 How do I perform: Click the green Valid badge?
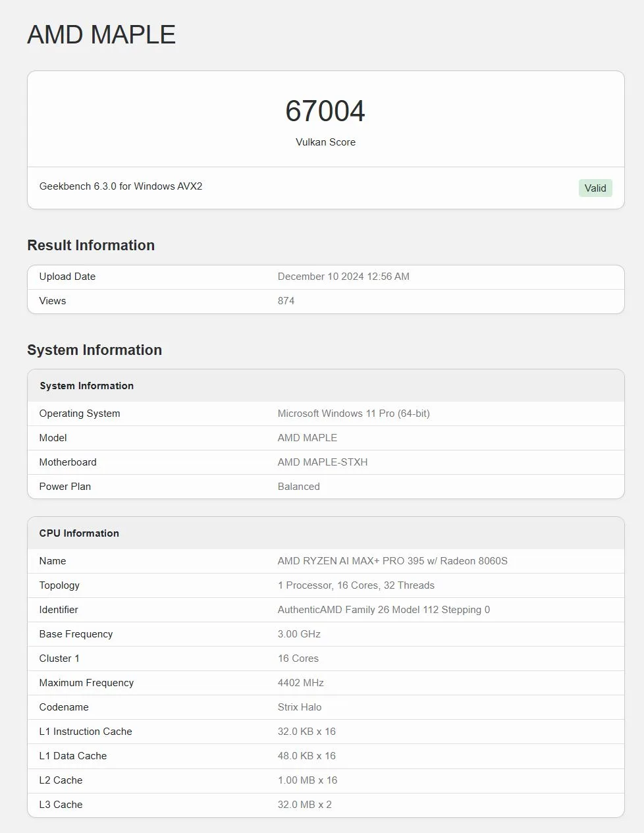pyautogui.click(x=595, y=188)
